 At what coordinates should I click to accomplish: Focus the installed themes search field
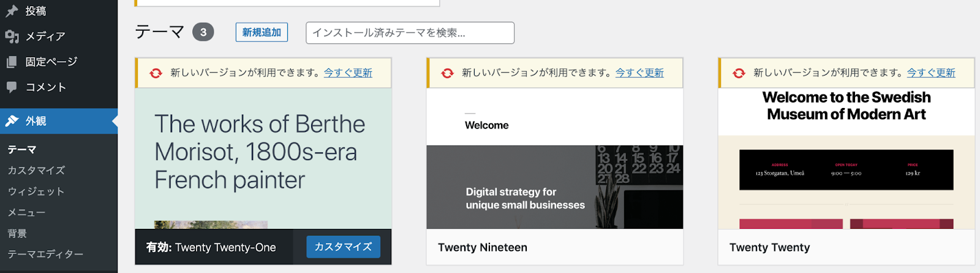click(x=410, y=33)
